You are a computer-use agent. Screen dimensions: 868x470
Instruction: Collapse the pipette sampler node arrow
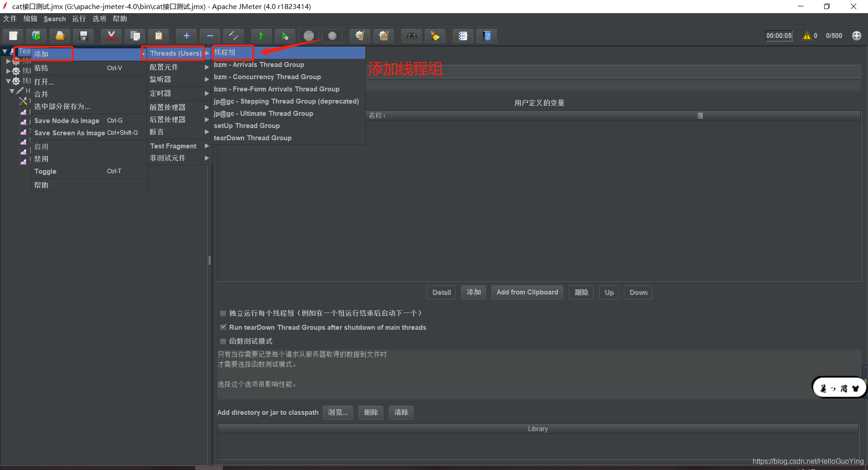pyautogui.click(x=12, y=91)
